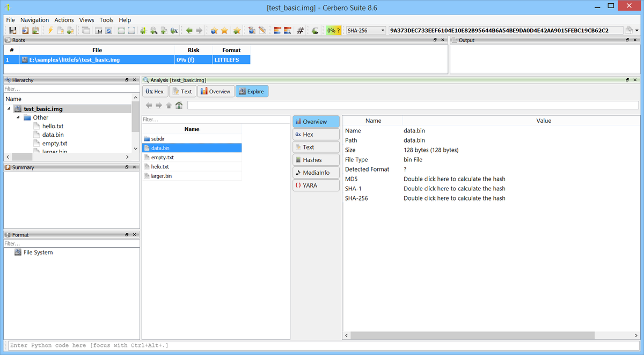Select hello.txt in the Explore file list
The height and width of the screenshot is (355, 644).
pos(192,167)
